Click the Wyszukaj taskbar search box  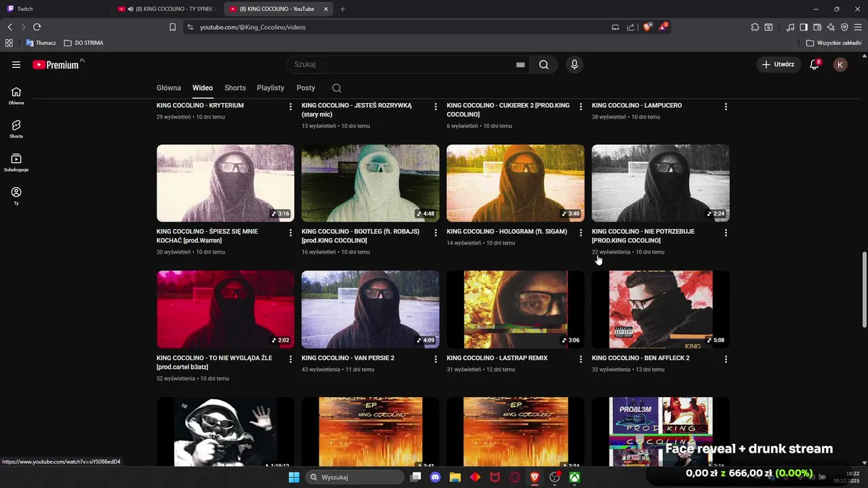pyautogui.click(x=354, y=477)
